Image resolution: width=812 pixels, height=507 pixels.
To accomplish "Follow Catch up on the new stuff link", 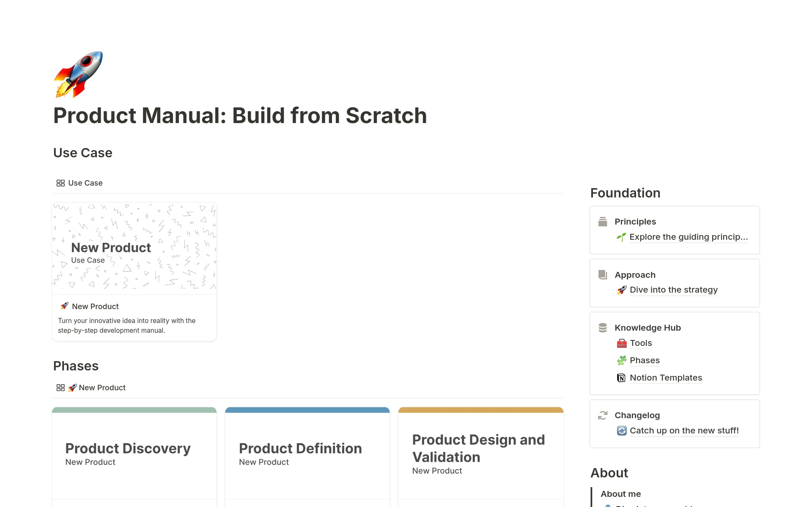I will 684,430.
